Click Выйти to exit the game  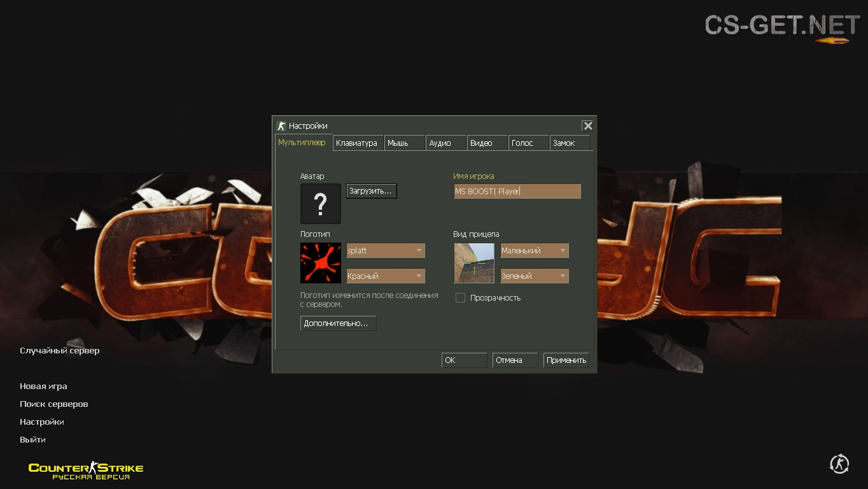pos(32,440)
